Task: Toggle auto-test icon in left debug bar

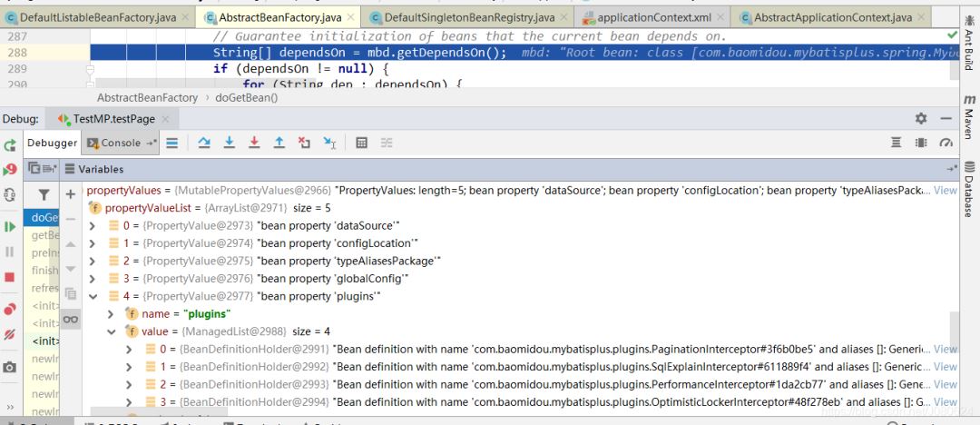Action: 9,194
